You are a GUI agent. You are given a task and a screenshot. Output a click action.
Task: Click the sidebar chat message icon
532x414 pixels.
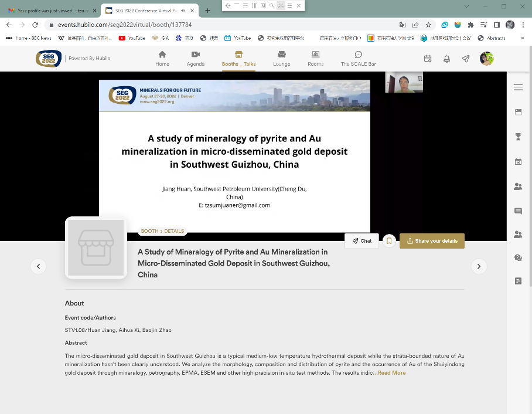point(518,211)
